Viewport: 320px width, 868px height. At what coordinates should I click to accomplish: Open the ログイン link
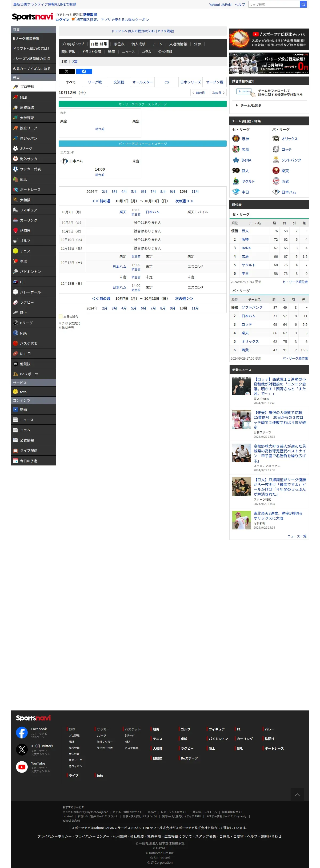coord(62,19)
